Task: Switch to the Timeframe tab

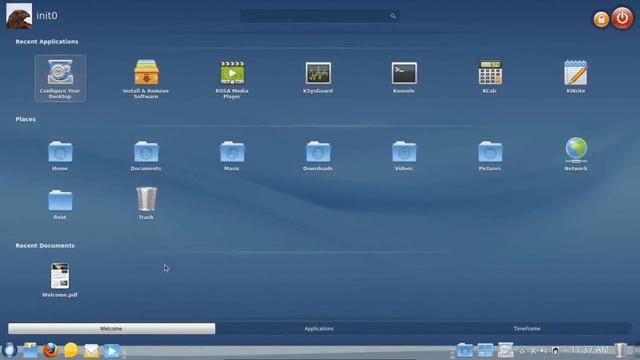Action: coord(527,329)
